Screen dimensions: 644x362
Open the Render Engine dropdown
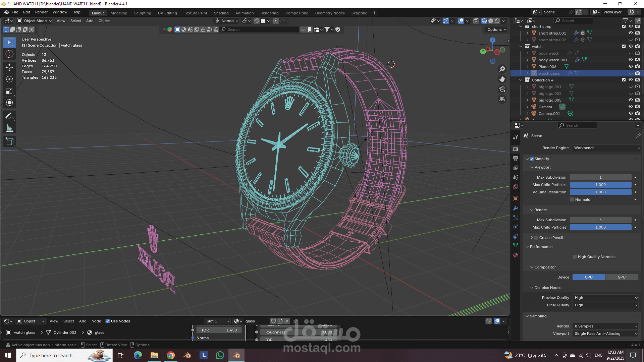[x=606, y=148]
